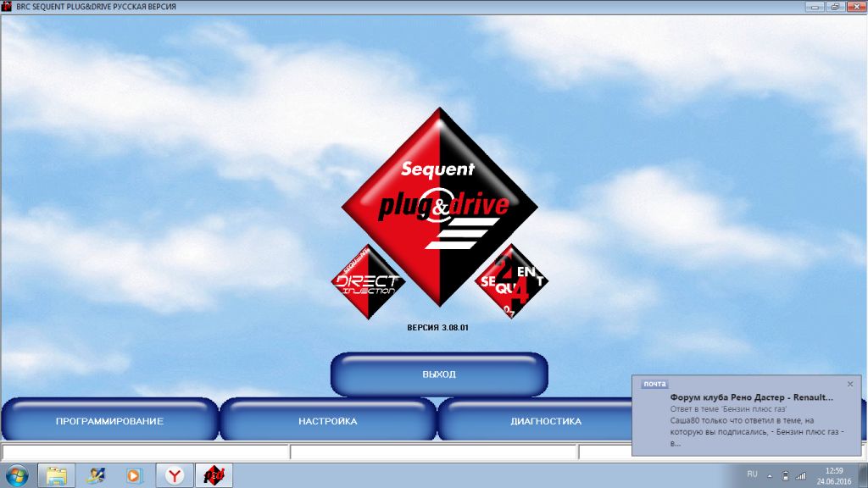The height and width of the screenshot is (488, 868).
Task: Restore down the BRC Sequent window
Action: click(x=835, y=7)
